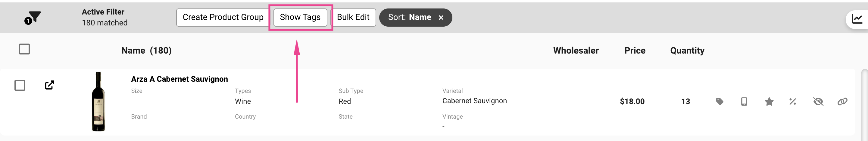Click Create Product Group button
Screen dimensions: 868x141
pyautogui.click(x=223, y=18)
